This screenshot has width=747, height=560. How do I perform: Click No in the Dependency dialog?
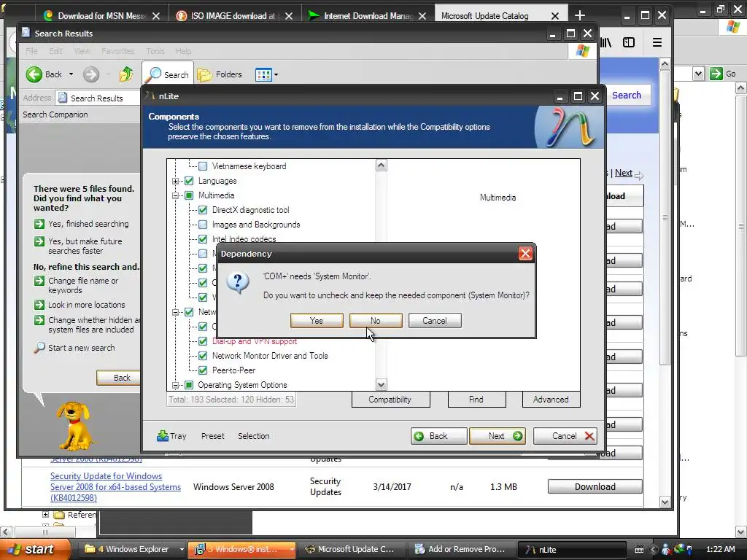[x=376, y=321]
